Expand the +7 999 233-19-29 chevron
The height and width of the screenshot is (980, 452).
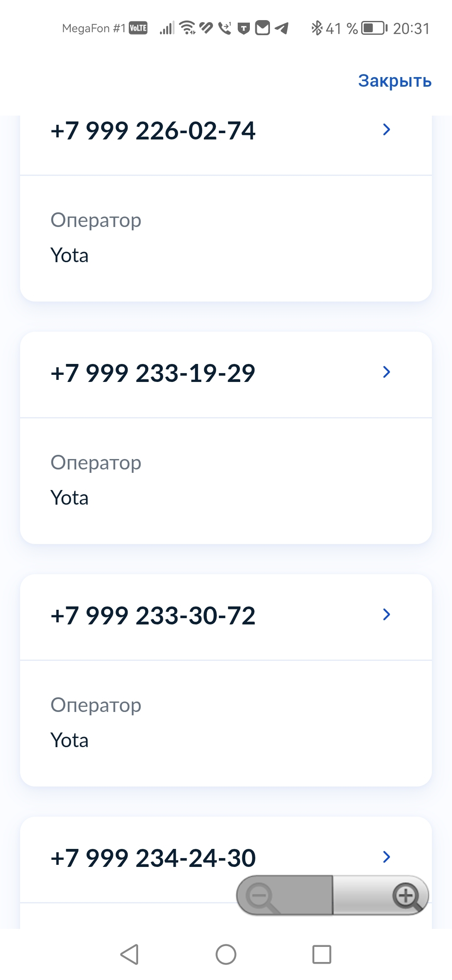point(386,372)
